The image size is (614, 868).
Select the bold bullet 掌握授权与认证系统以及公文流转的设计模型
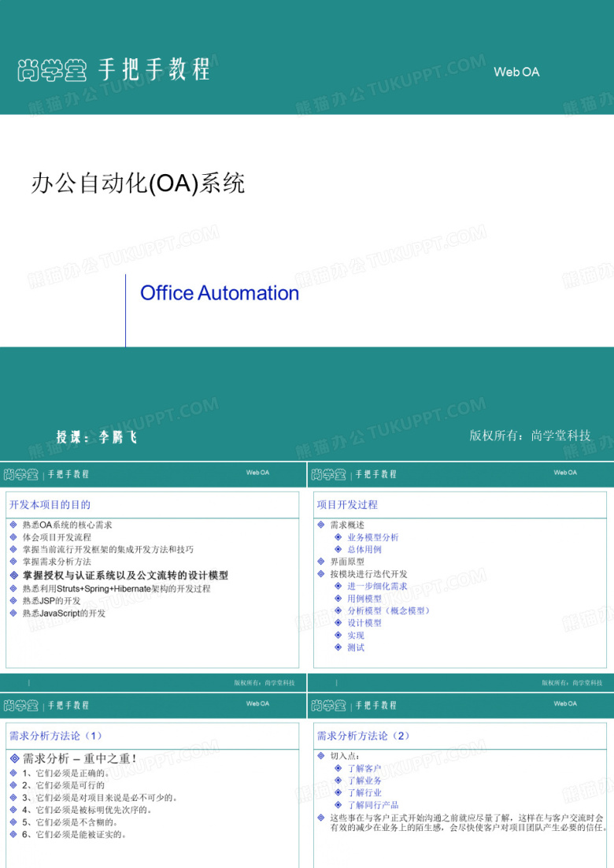click(x=125, y=575)
